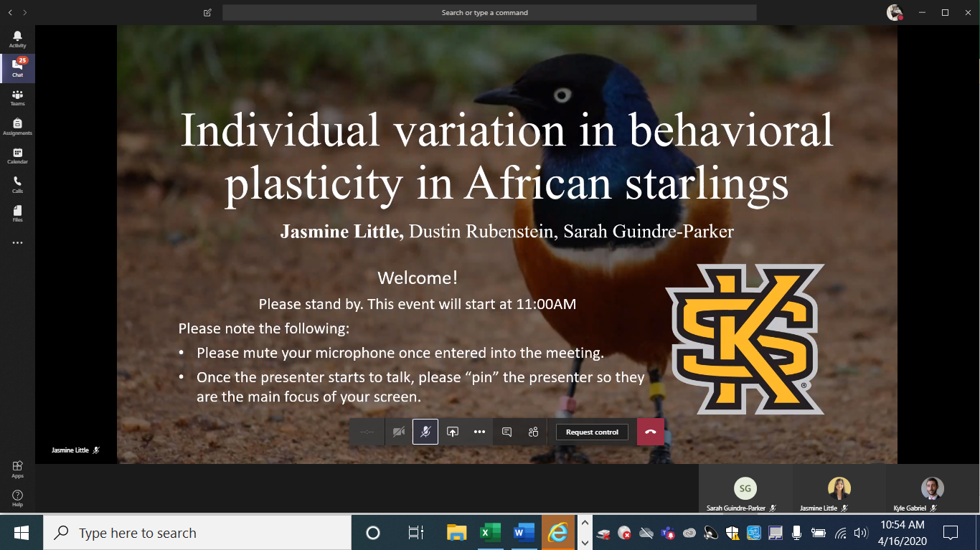The image size is (980, 550).
Task: Open Files section in sidebar
Action: click(17, 214)
